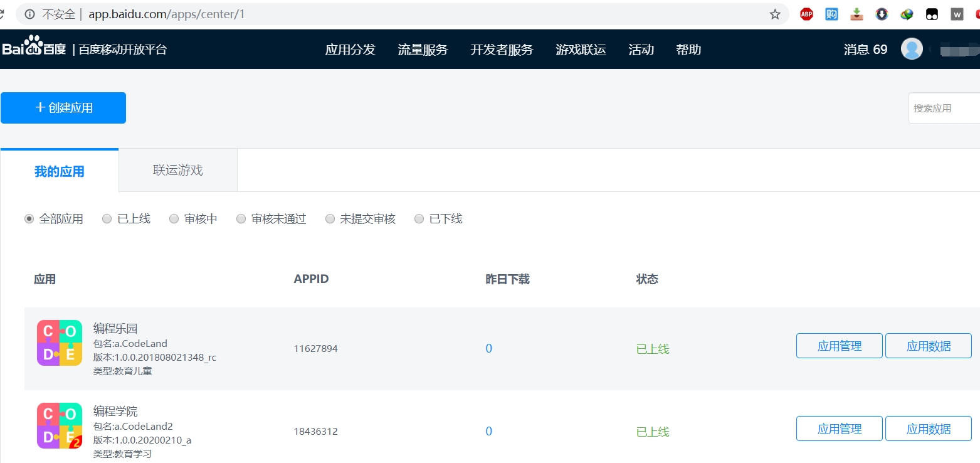Image resolution: width=980 pixels, height=463 pixels.
Task: Open 应用管理 for 编程乐园
Action: 840,346
